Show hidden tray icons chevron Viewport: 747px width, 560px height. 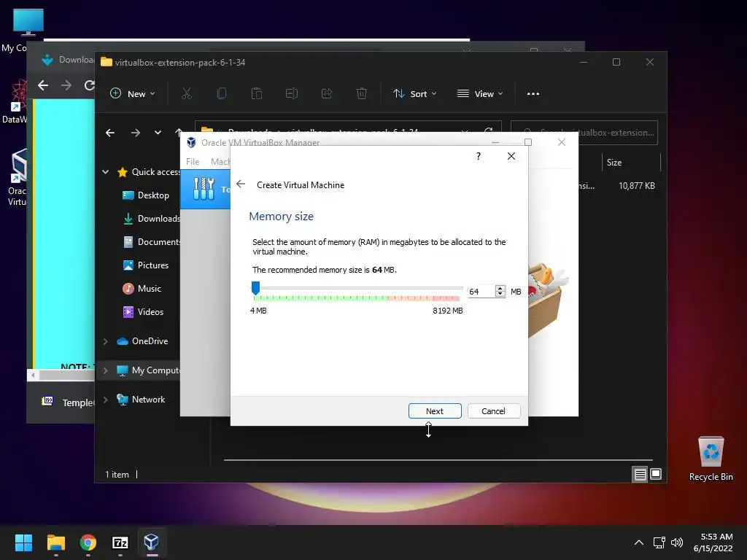coord(639,542)
